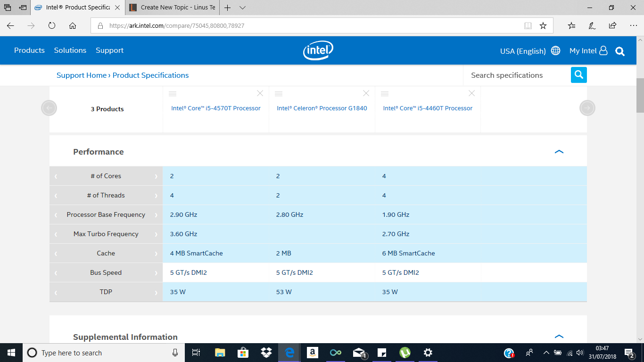644x362 pixels.
Task: Click the right carousel arrow at products row
Action: 587,108
